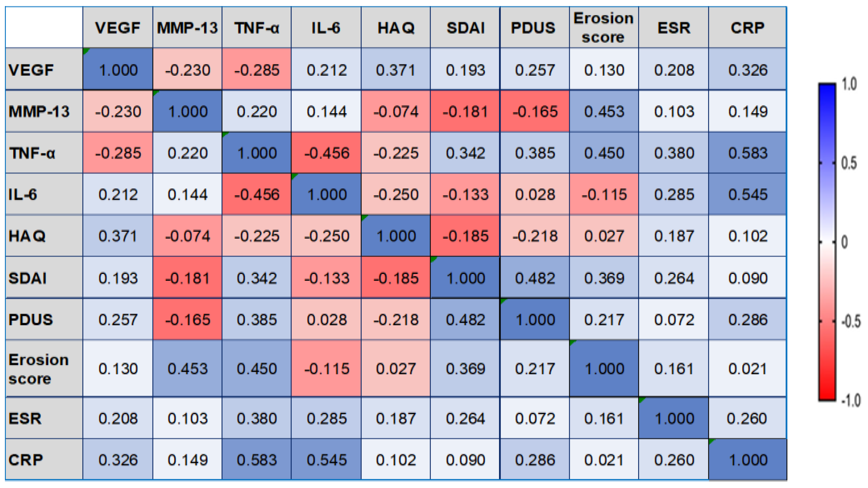Select the 0.072 cell in the PDUS row
The image size is (868, 488).
tap(673, 320)
